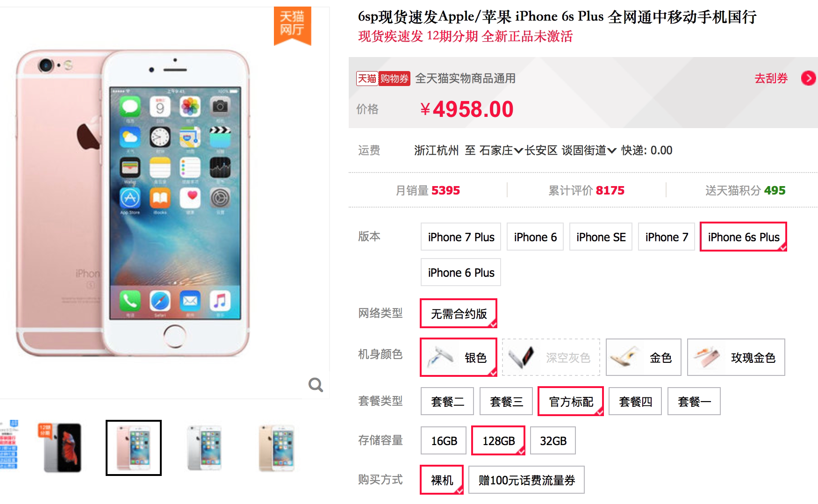Viewport: 818px width, 504px height.
Task: Select the gold phone thumbnail
Action: coord(276,447)
